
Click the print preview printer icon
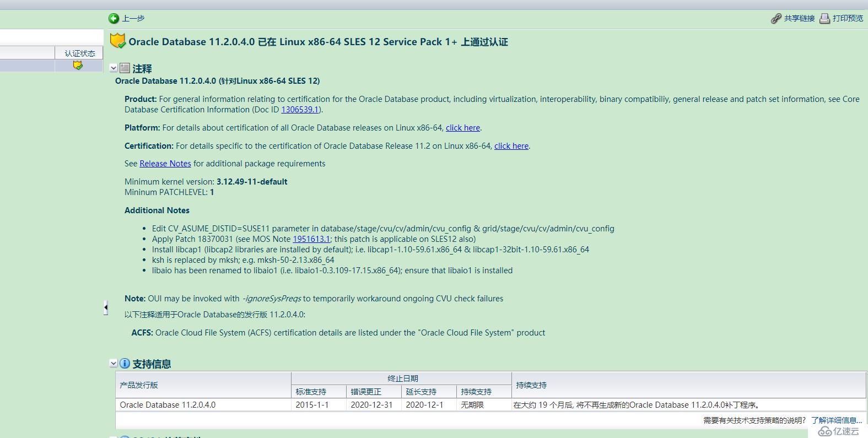(824, 18)
